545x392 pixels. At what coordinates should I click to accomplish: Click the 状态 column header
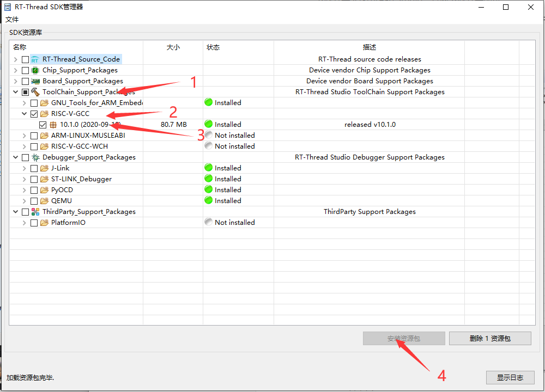[213, 47]
